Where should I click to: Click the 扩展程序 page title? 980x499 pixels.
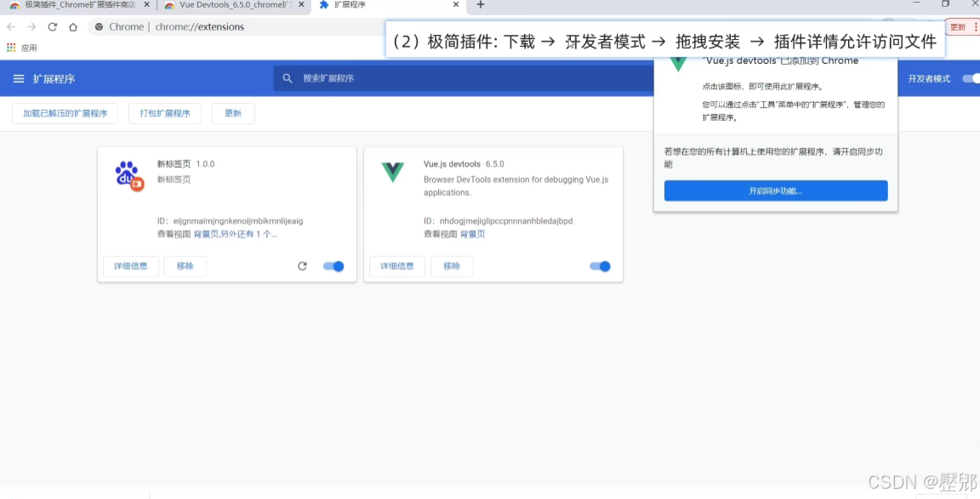tap(54, 79)
